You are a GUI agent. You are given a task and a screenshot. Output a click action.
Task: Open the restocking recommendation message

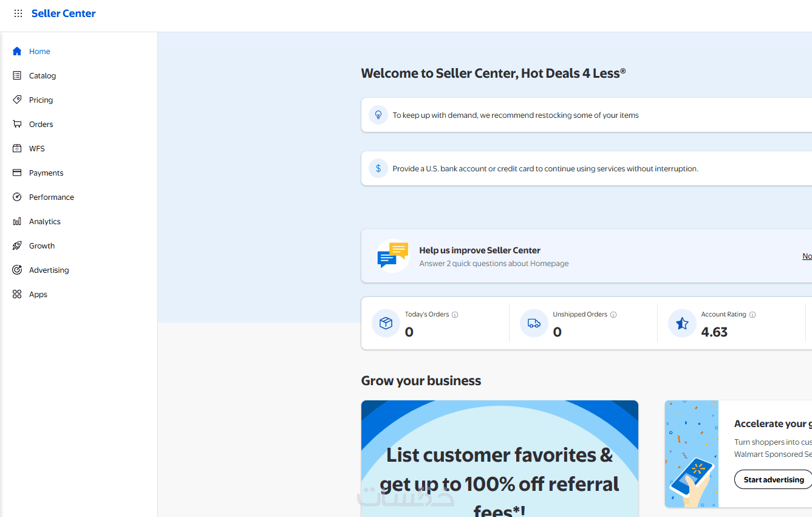click(x=516, y=115)
